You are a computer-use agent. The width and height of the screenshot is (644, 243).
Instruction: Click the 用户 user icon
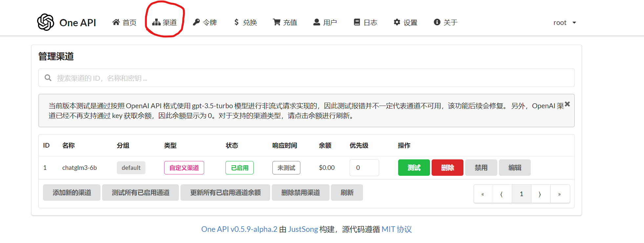pyautogui.click(x=317, y=22)
